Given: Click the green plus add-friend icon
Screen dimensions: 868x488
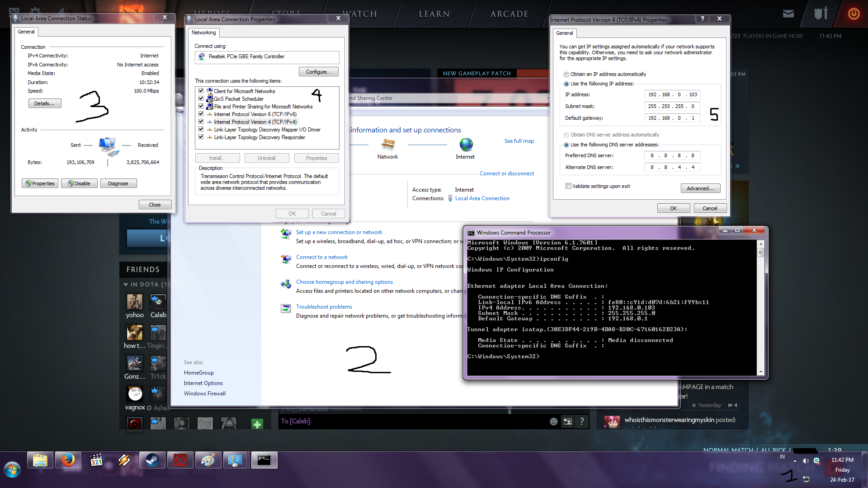Looking at the screenshot, I should pos(257,424).
